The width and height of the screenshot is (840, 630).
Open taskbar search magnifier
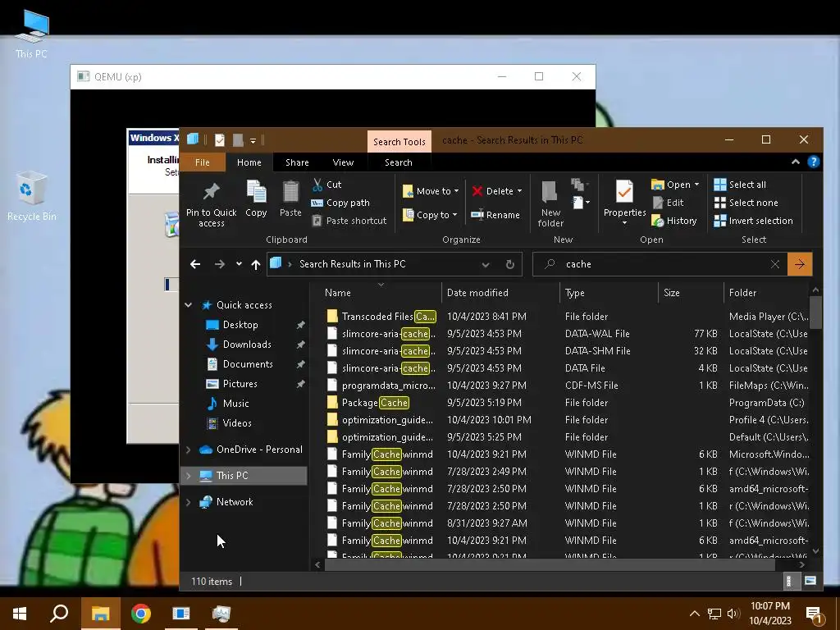point(59,614)
